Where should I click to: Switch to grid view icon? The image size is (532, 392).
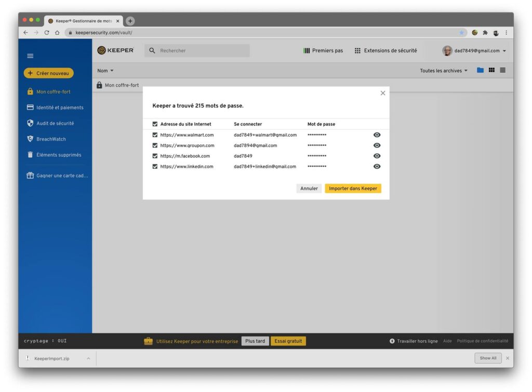(491, 71)
